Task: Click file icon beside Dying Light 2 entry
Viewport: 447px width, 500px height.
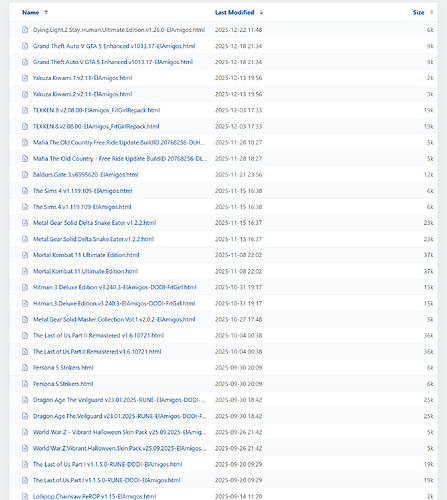Action: coord(25,30)
